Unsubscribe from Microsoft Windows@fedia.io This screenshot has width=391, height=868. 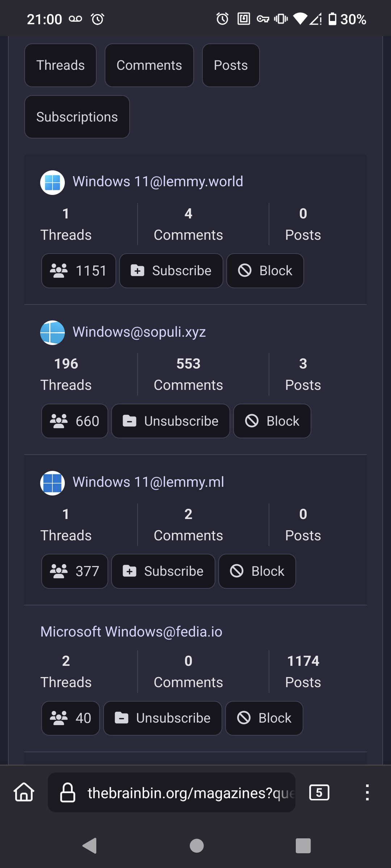(x=163, y=718)
